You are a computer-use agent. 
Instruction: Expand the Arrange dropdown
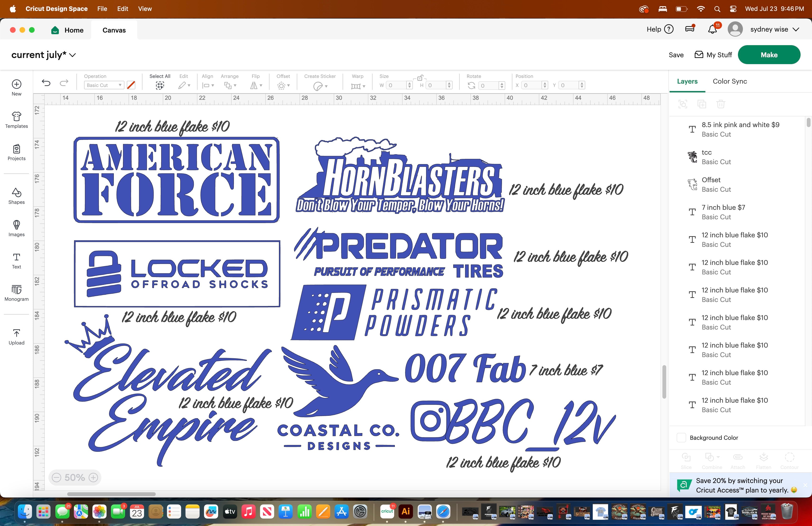click(x=230, y=86)
